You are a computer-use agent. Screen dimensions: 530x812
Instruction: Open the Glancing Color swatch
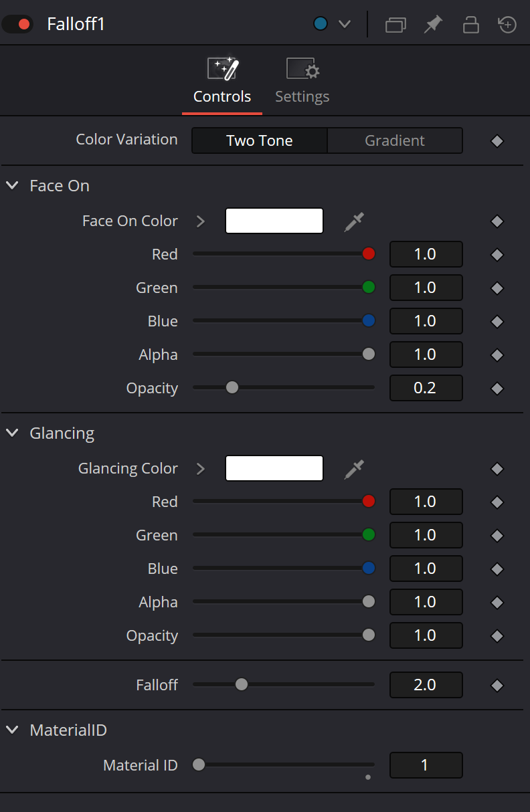[274, 468]
